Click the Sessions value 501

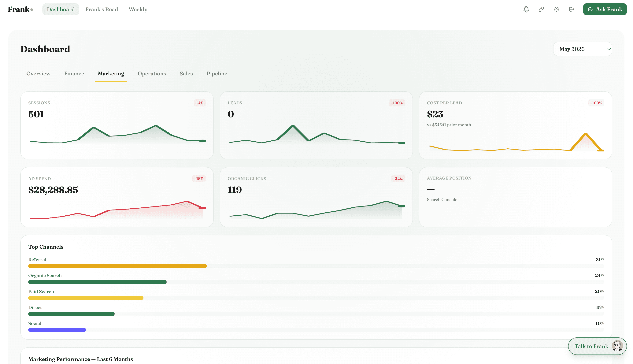(36, 114)
